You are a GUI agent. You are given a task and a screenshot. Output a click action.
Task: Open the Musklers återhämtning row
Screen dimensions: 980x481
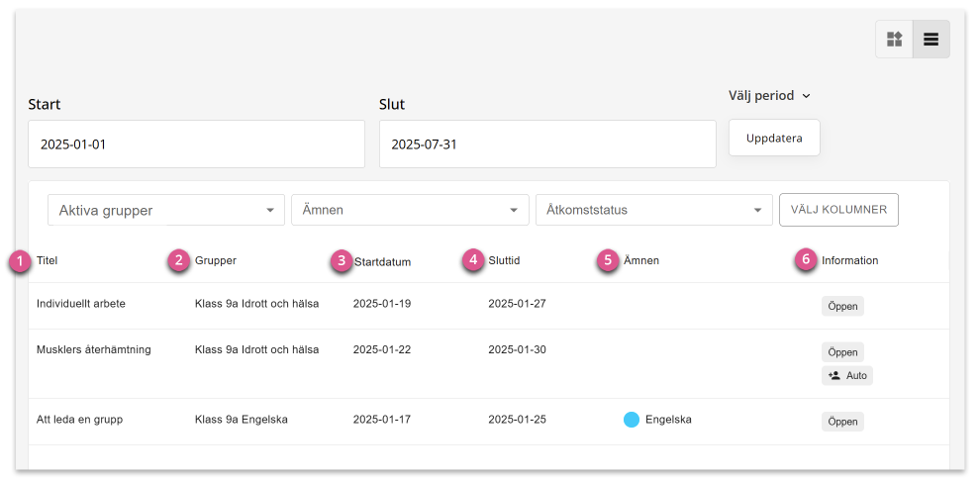tap(489, 363)
